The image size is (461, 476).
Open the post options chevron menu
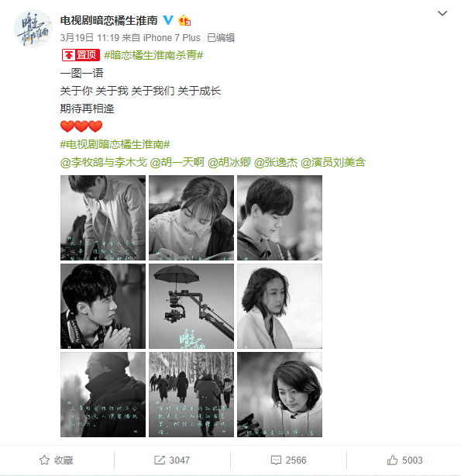coord(442,13)
